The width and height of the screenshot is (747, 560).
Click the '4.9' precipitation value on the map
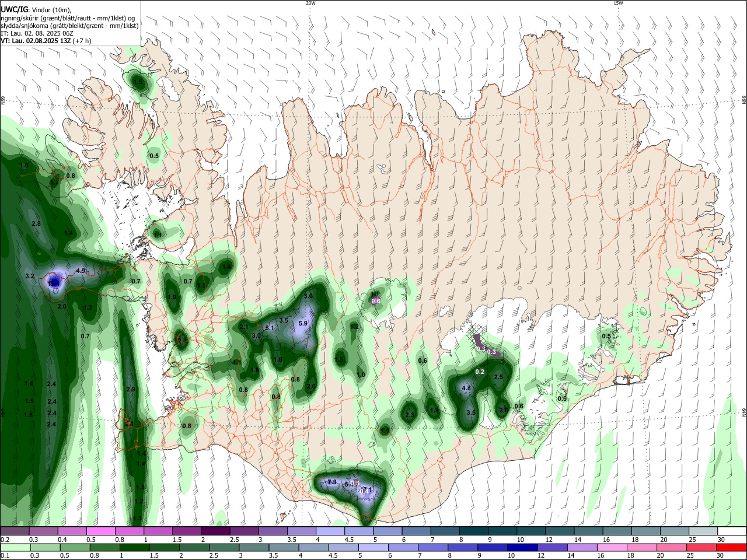(x=81, y=271)
